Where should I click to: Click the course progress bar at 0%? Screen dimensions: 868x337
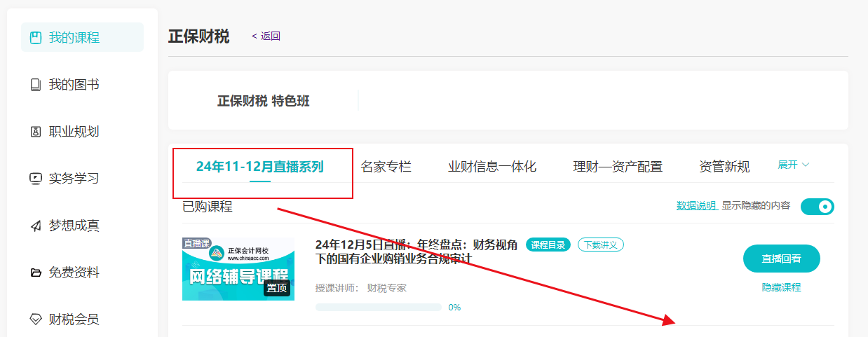pos(379,307)
